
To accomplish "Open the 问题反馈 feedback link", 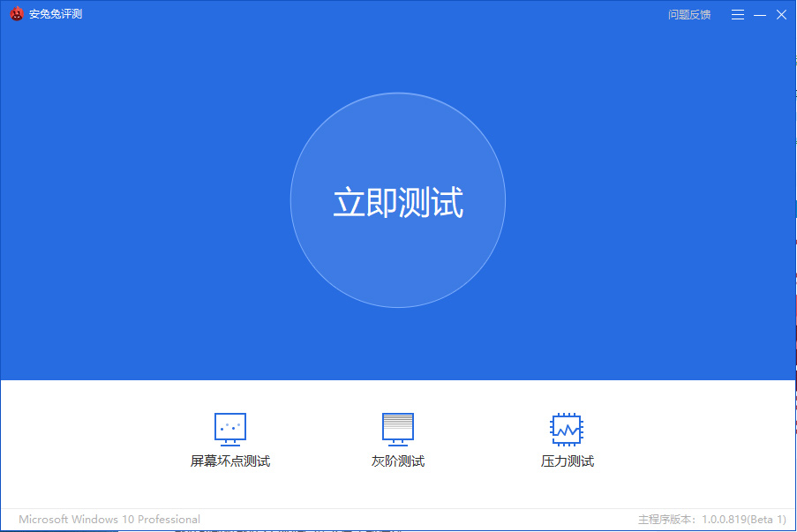I will [688, 14].
